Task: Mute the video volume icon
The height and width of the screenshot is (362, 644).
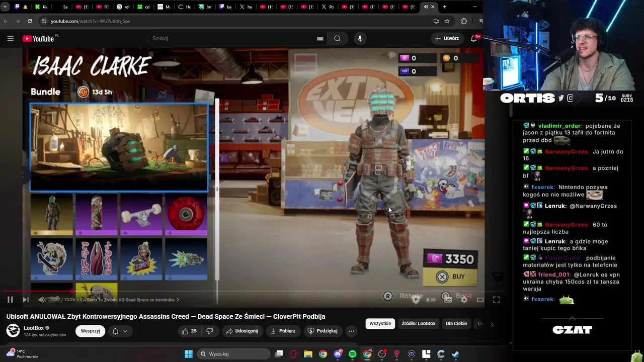Action: point(41,300)
